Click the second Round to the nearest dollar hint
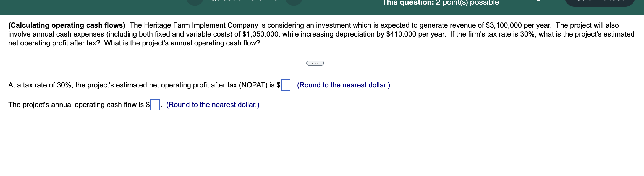644x176 pixels. 213,105
